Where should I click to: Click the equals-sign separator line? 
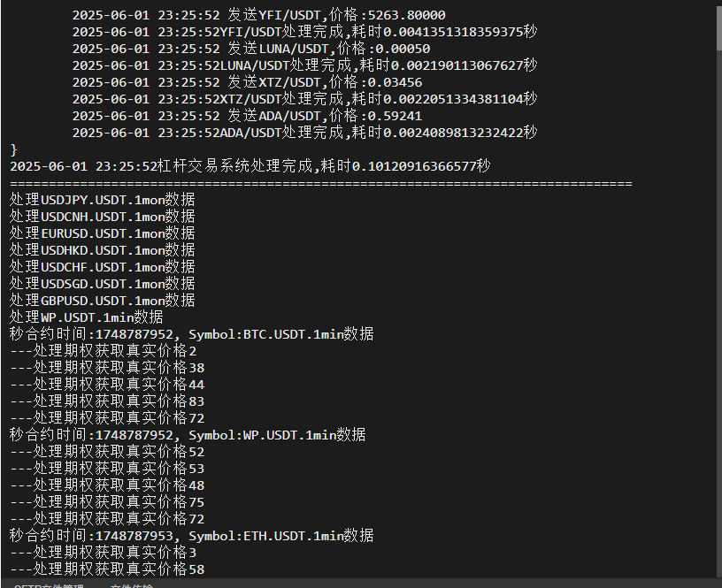tap(321, 183)
